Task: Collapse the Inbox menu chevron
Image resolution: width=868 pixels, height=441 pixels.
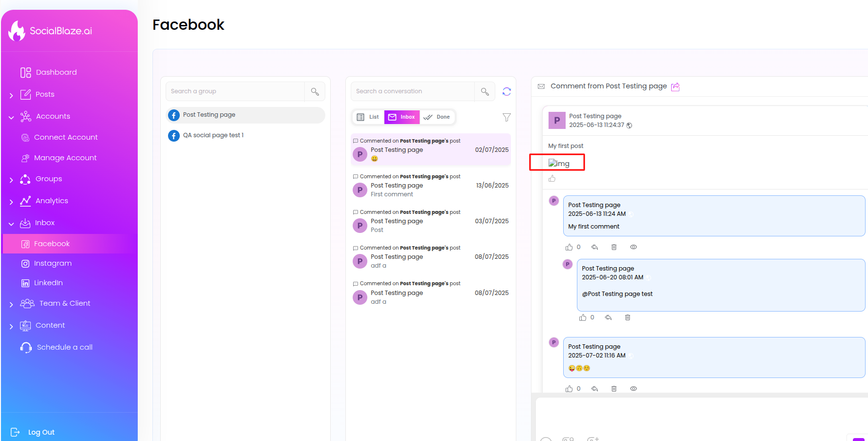Action: tap(11, 224)
